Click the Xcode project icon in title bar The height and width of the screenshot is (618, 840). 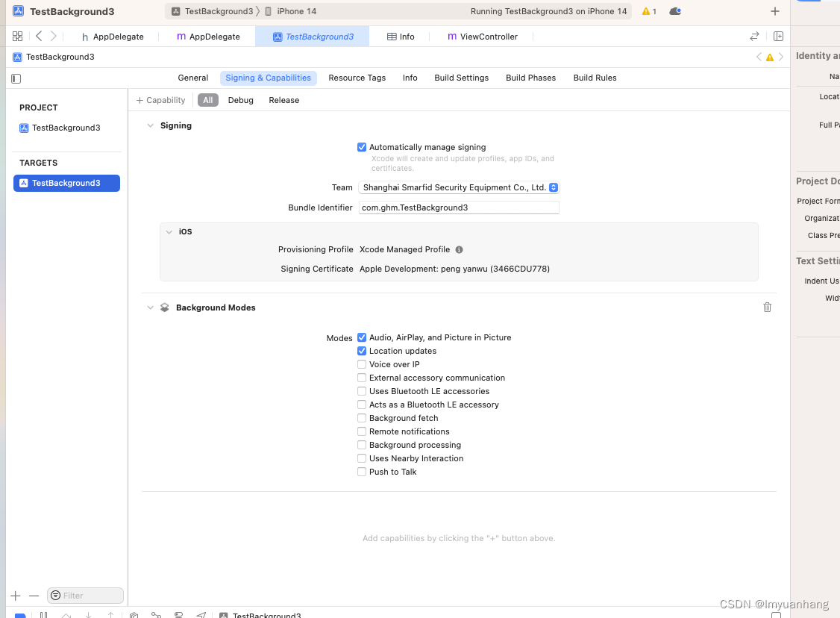pos(18,11)
